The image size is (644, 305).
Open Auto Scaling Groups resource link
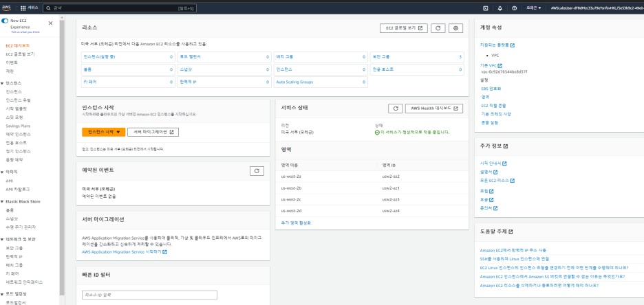click(x=294, y=82)
